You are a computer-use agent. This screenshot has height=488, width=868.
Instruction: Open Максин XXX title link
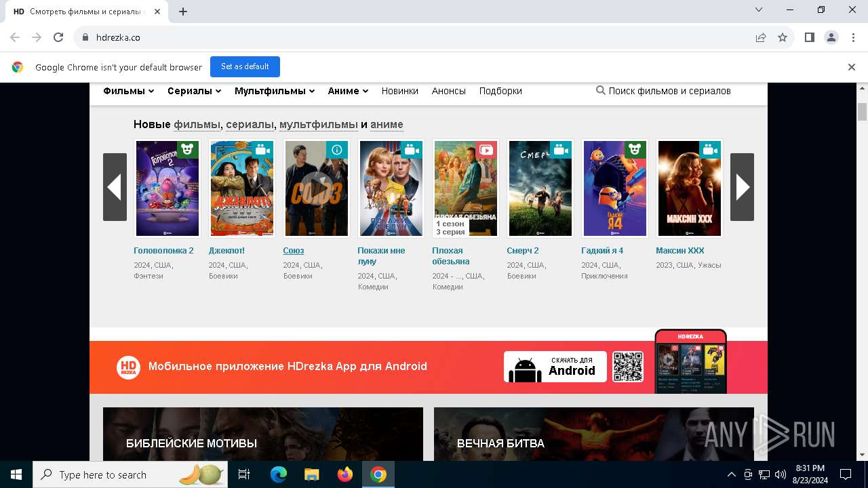coord(680,251)
